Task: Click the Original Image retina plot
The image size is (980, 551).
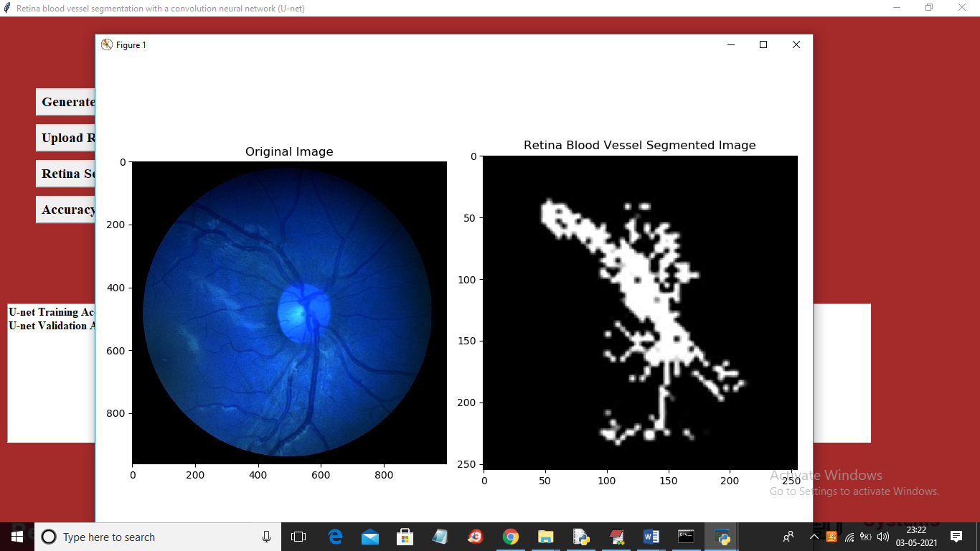Action: (x=289, y=312)
